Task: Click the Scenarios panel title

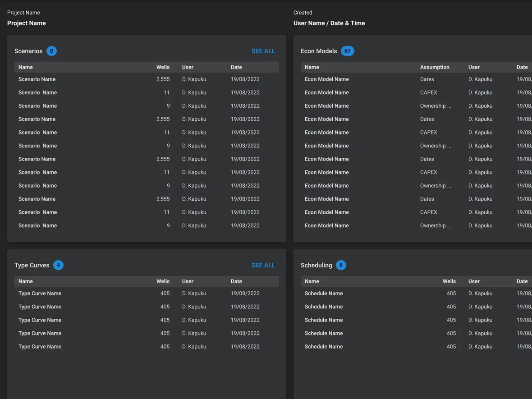Action: pyautogui.click(x=28, y=51)
